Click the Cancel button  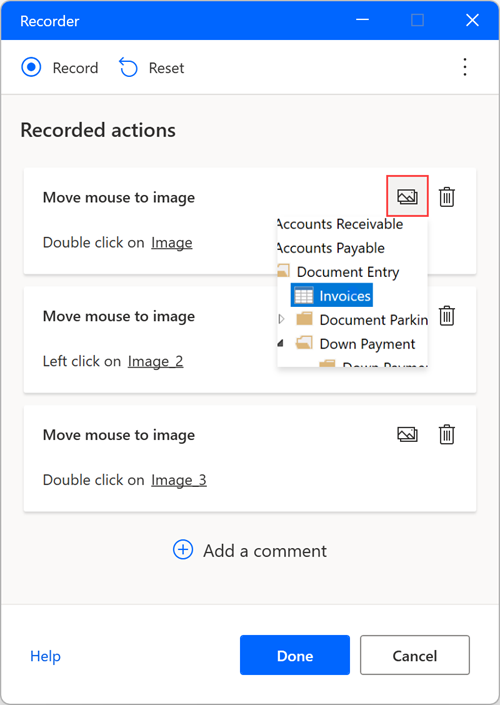point(415,655)
